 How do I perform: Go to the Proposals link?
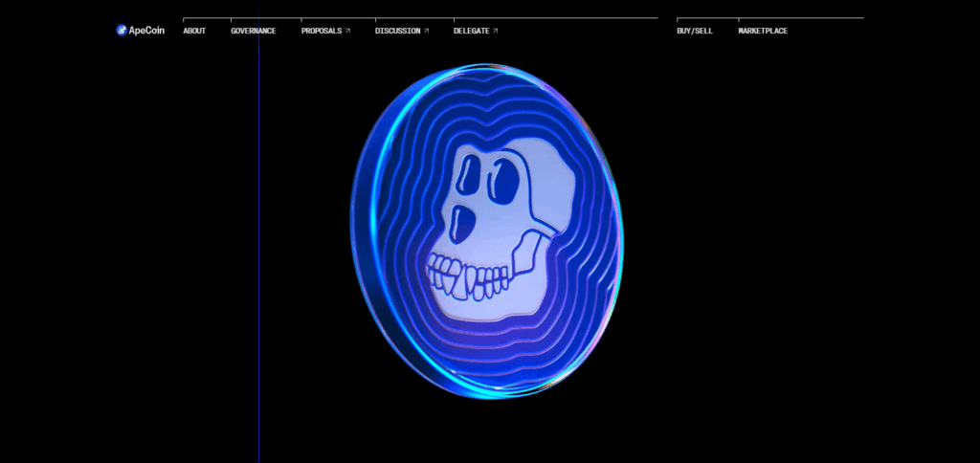pos(321,31)
